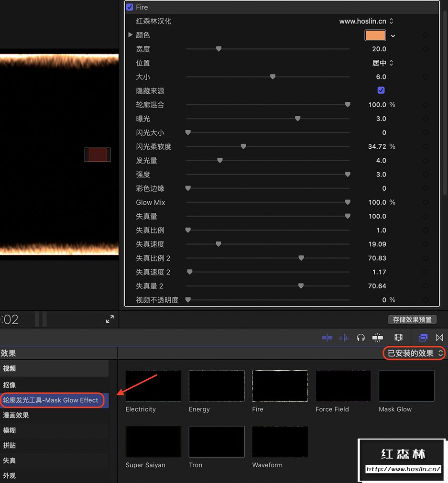Select 漫画效果 category
The image size is (448, 483).
coord(54,415)
